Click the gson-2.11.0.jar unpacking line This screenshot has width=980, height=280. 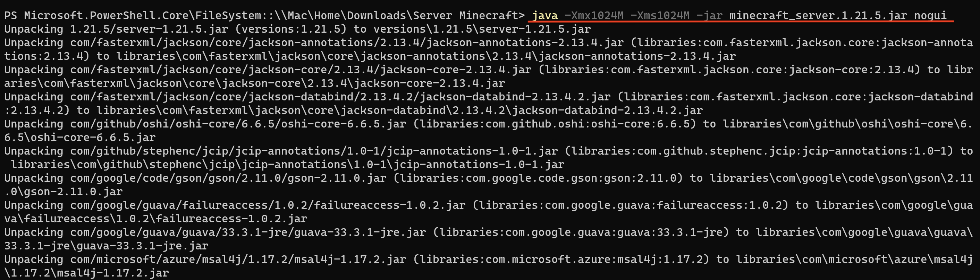coord(489,185)
